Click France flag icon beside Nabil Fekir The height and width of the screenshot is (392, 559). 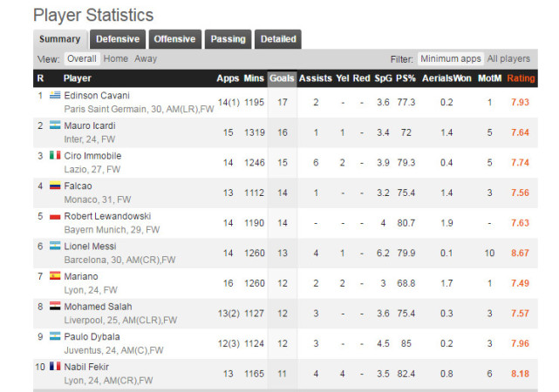coord(55,367)
